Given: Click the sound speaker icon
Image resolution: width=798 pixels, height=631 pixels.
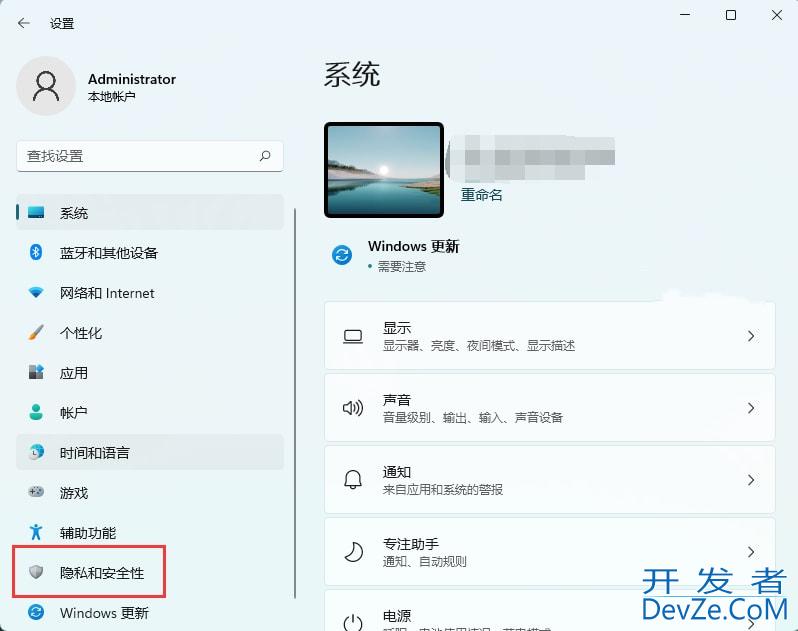Looking at the screenshot, I should [x=353, y=408].
